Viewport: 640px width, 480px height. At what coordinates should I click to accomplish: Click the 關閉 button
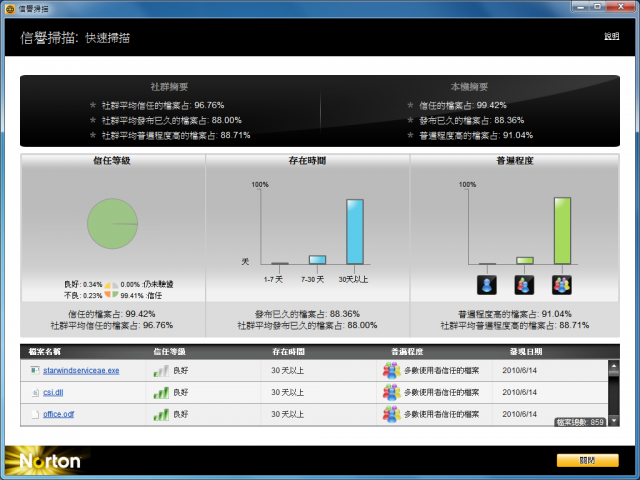(587, 460)
